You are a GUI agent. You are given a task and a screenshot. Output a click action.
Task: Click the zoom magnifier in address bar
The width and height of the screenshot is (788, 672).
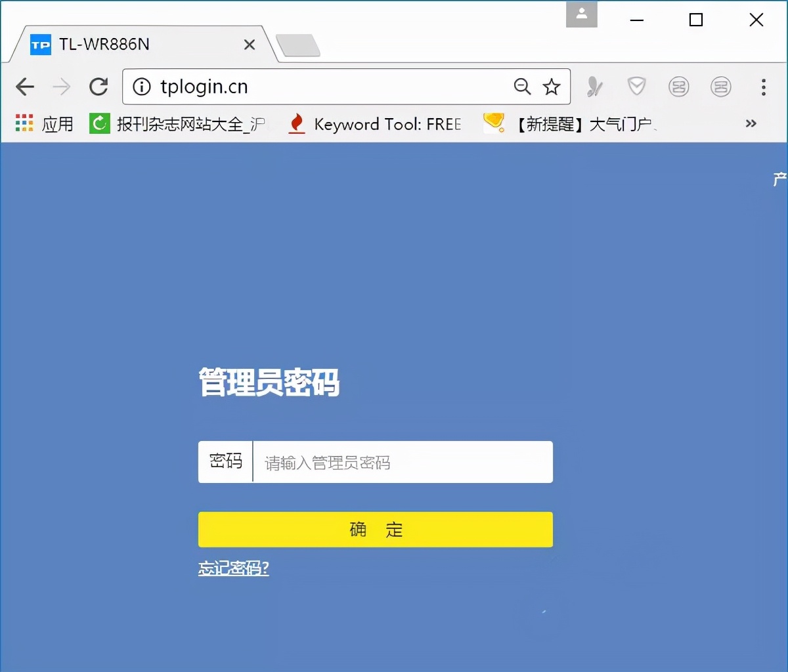(x=522, y=87)
